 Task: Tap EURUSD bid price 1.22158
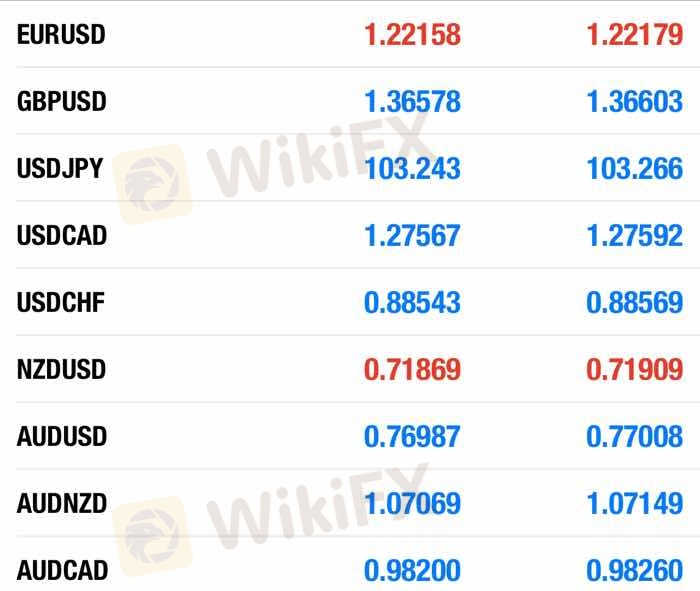coord(412,35)
